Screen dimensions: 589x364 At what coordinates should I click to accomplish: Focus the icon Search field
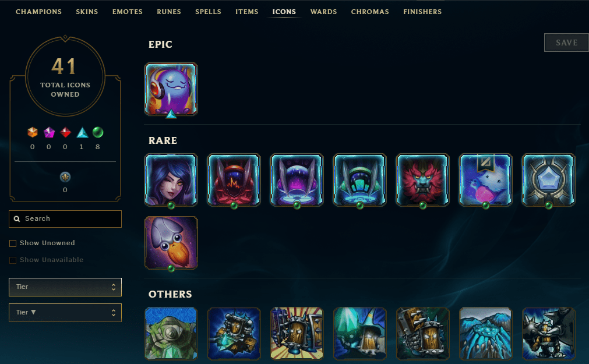click(65, 218)
